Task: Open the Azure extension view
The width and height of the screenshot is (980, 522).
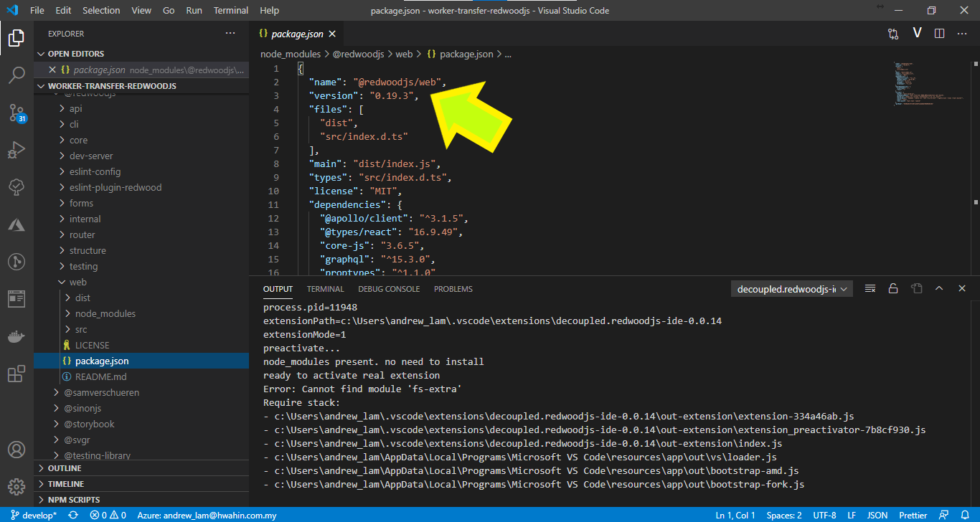Action: click(17, 224)
